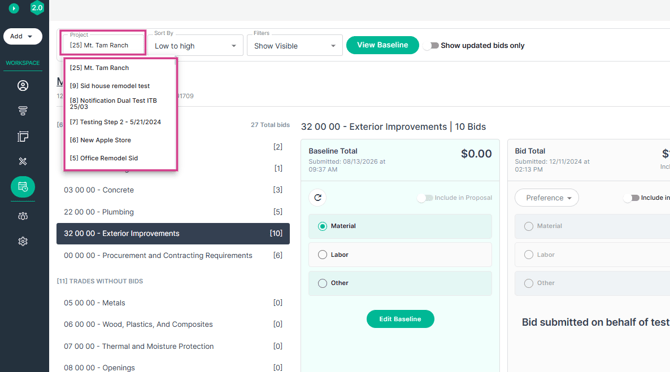The height and width of the screenshot is (372, 670).
Task: Click the refresh icon under Baseline Total
Action: (x=317, y=198)
